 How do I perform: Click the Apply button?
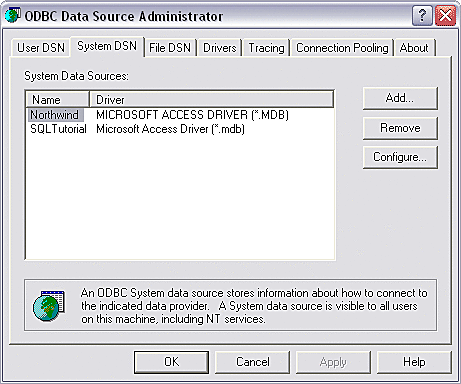point(333,362)
